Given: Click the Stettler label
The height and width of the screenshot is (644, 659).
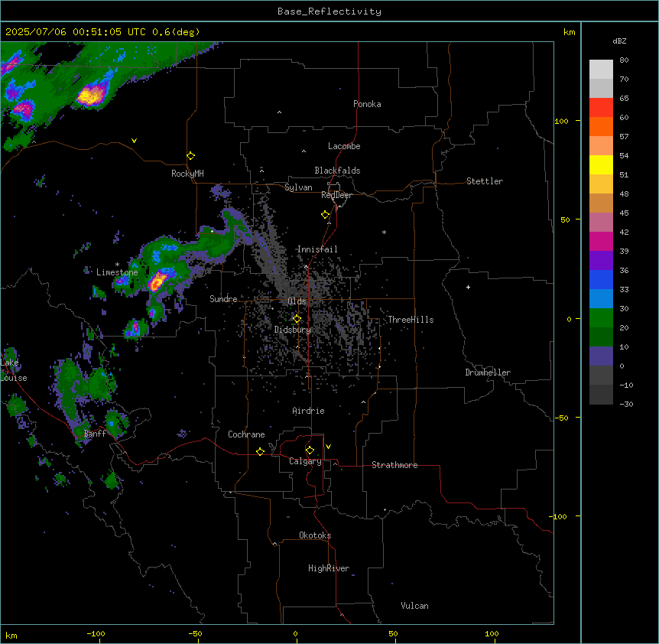Looking at the screenshot, I should click(485, 181).
